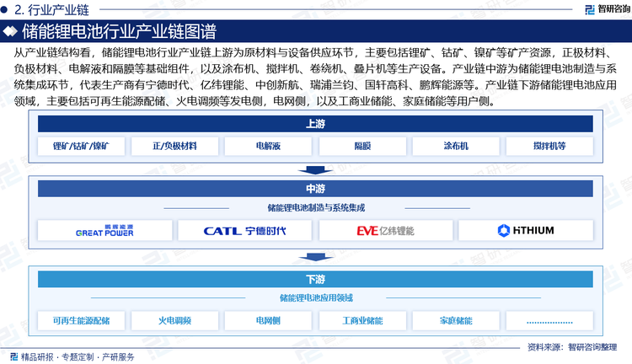Click the arrow between 上游 and 中游
Viewport: 632px width, 364px height.
(315, 170)
